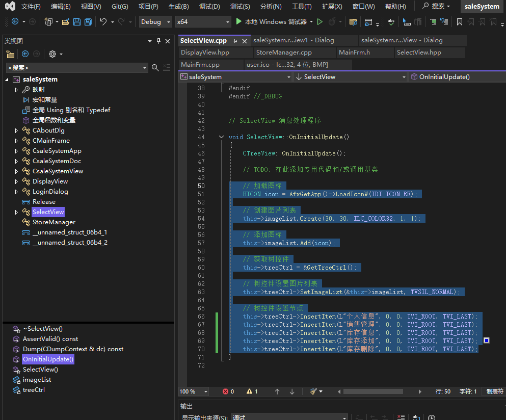Click the warning count triangle icon

pyautogui.click(x=249, y=391)
